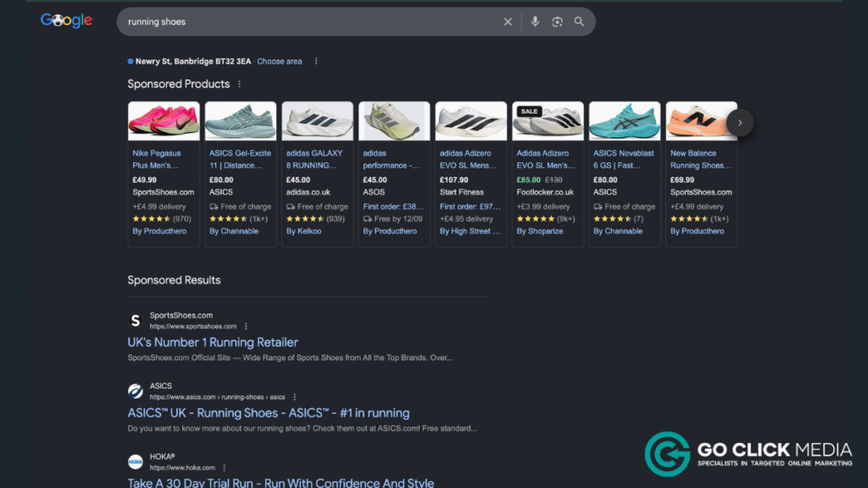Image resolution: width=868 pixels, height=488 pixels.
Task: Click the pink Nike Pegasus shoe image
Action: click(164, 121)
